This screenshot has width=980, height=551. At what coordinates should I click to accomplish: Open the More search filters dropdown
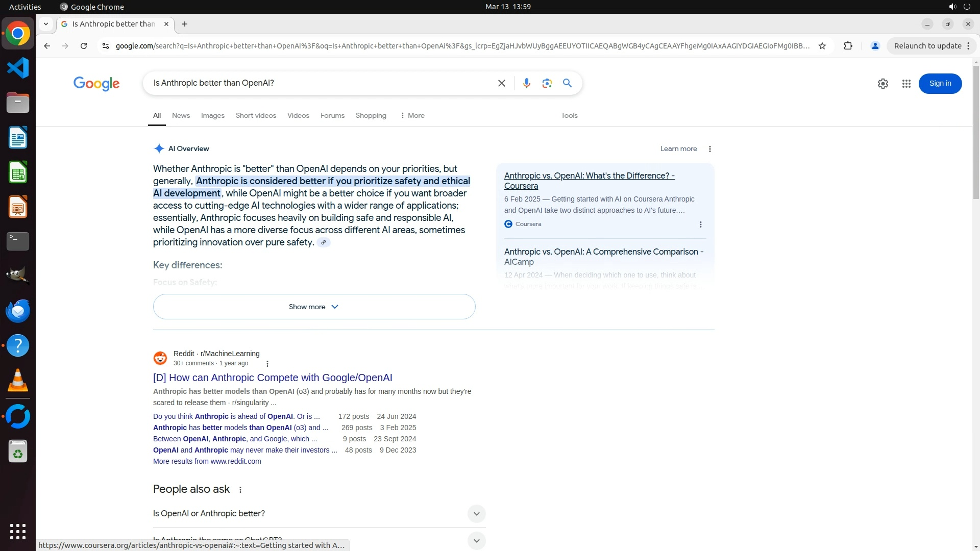click(x=412, y=116)
